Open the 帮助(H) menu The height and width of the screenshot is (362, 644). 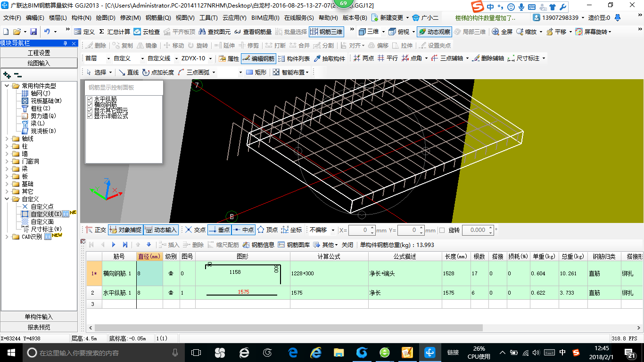coord(328,18)
